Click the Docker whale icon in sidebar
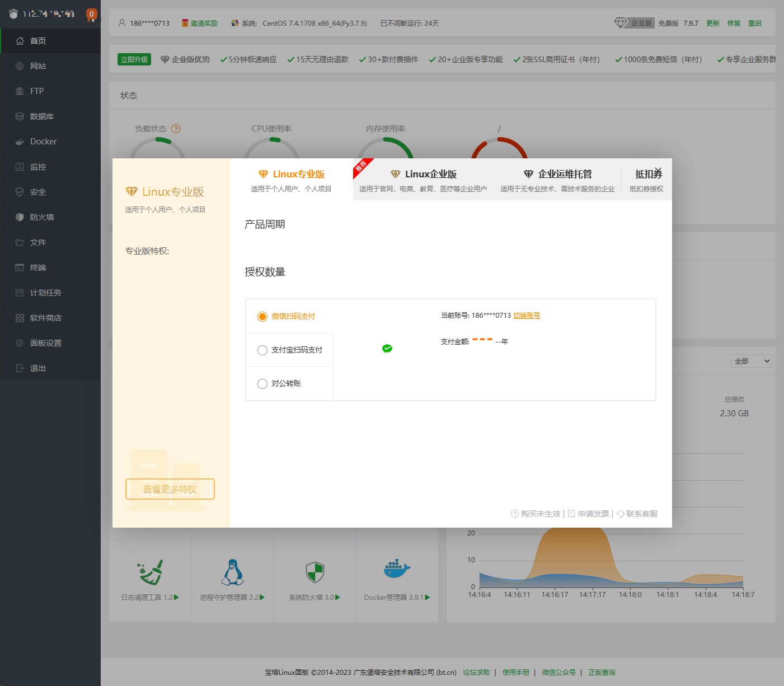 pos(20,142)
